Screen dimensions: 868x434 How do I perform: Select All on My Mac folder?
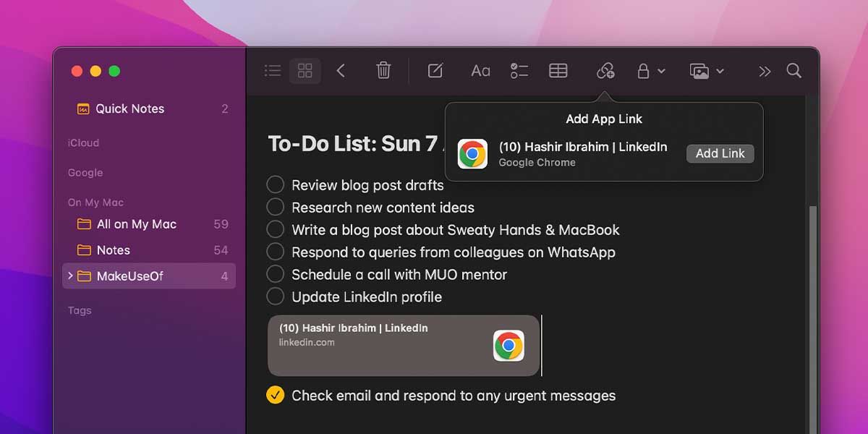[148, 224]
